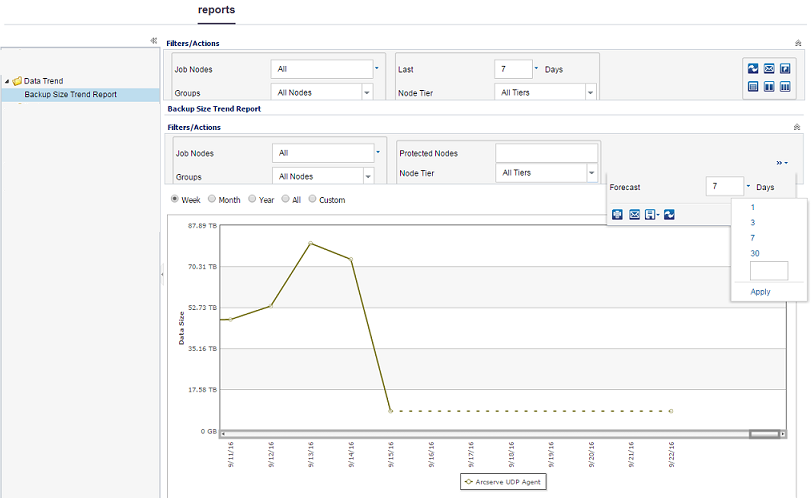Click the data point at 9/15/16 on the chart
Screen dimensions: 812x498
tap(391, 411)
